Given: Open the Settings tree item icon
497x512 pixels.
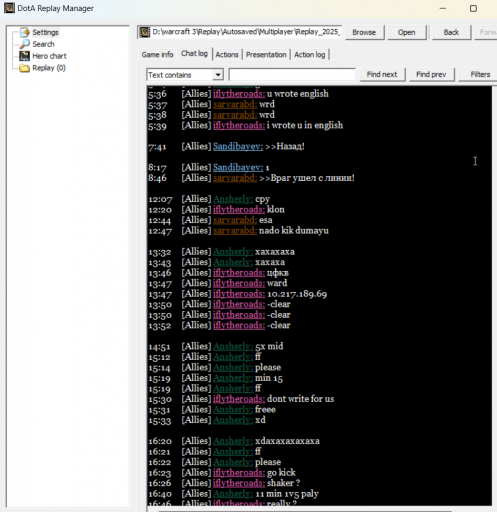Looking at the screenshot, I should tap(25, 32).
